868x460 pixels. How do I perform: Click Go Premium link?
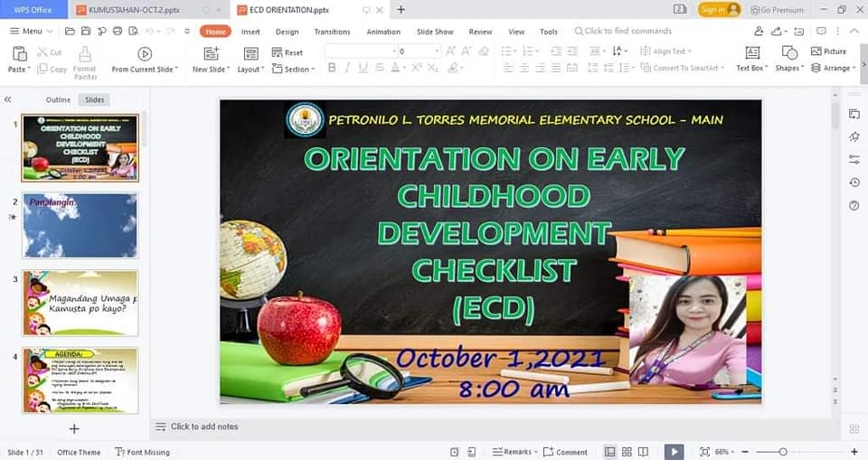click(x=777, y=10)
